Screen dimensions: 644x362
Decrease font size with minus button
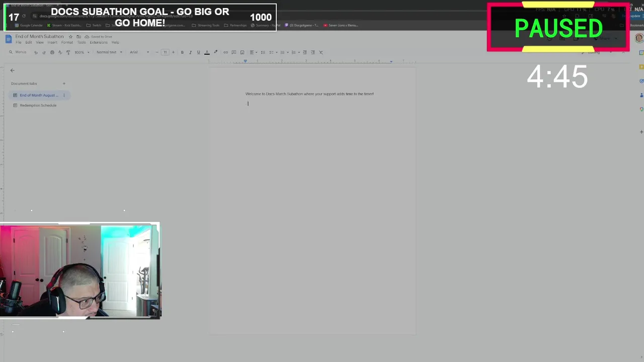pyautogui.click(x=157, y=52)
